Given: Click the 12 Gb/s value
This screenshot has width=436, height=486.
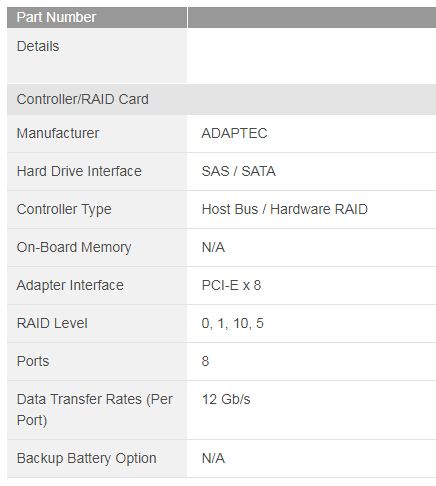Looking at the screenshot, I should pos(226,399).
